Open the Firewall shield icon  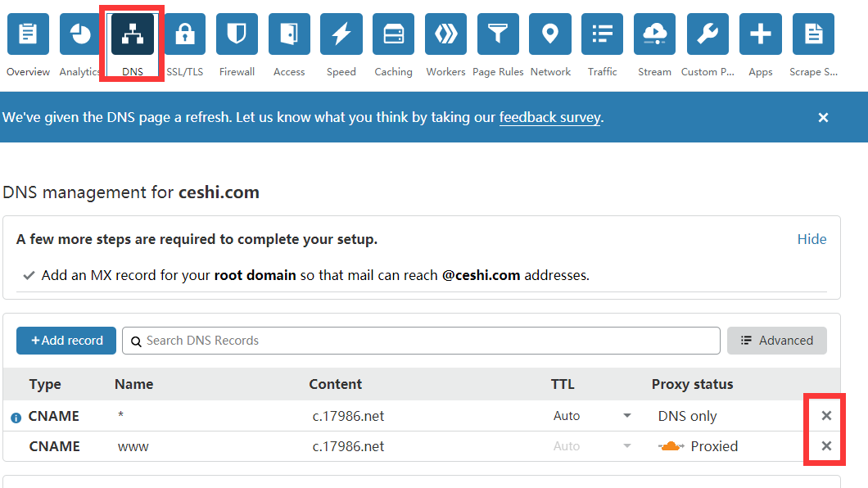click(237, 34)
